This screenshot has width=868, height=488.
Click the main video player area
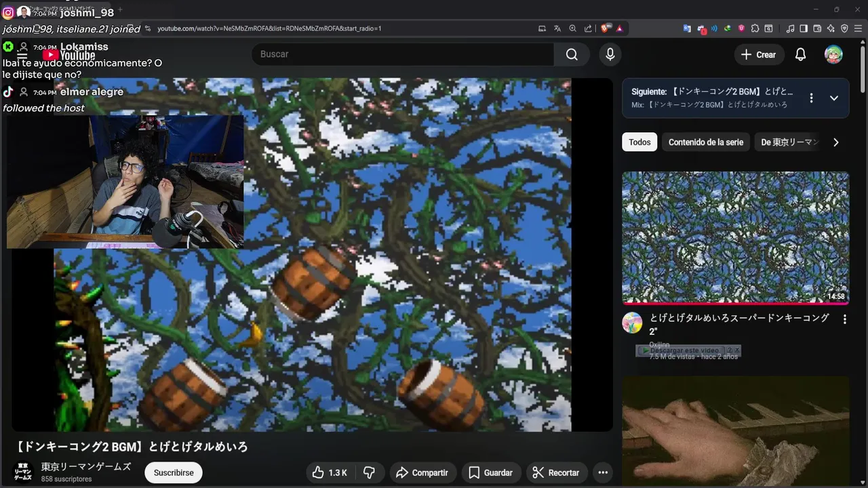[313, 255]
